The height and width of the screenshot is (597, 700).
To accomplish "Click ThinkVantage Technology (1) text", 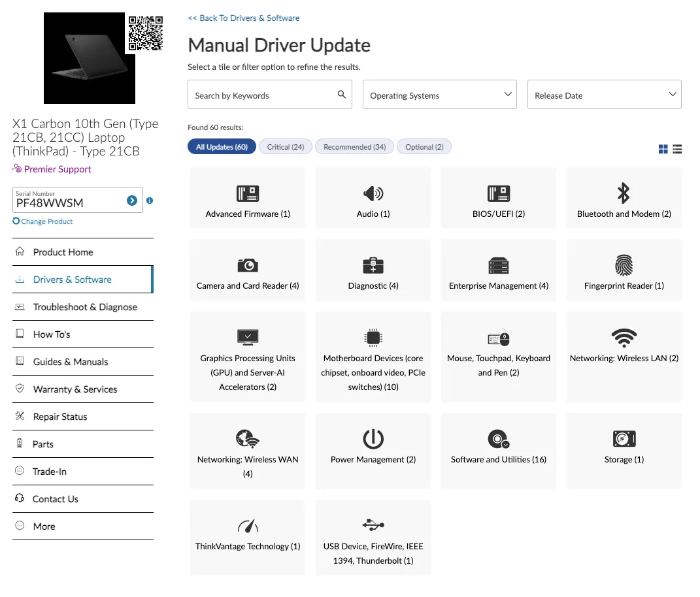I will point(248,547).
